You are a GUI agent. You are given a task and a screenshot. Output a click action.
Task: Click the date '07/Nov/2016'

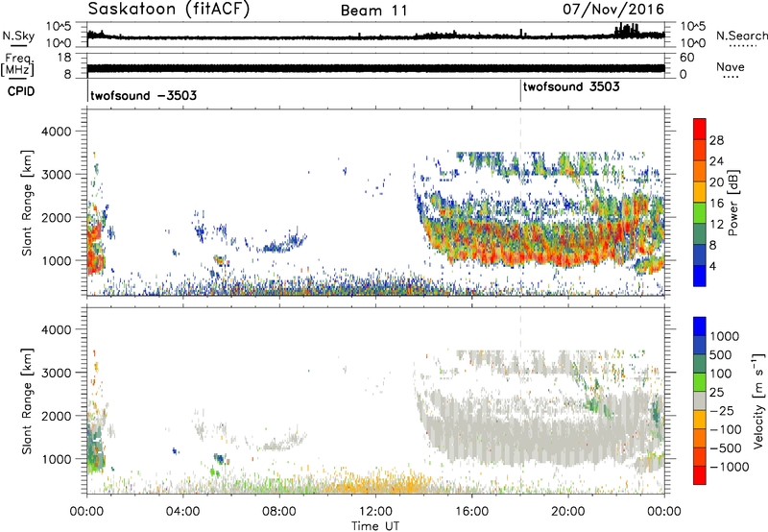tap(613, 9)
